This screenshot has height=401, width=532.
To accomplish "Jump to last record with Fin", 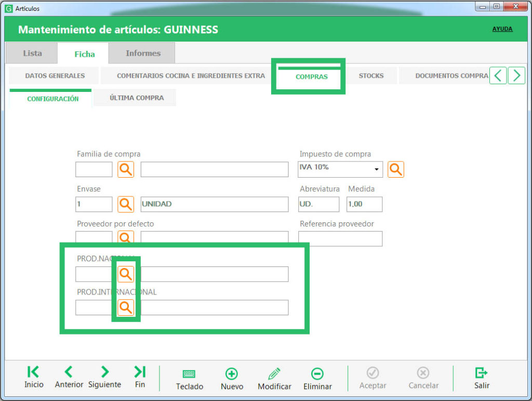I will (140, 377).
